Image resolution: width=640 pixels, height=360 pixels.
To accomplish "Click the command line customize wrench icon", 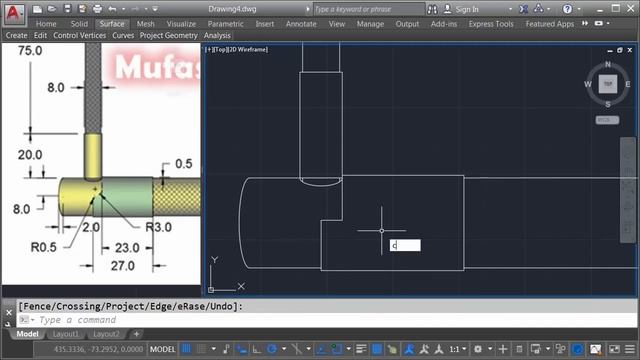I will coord(8,324).
